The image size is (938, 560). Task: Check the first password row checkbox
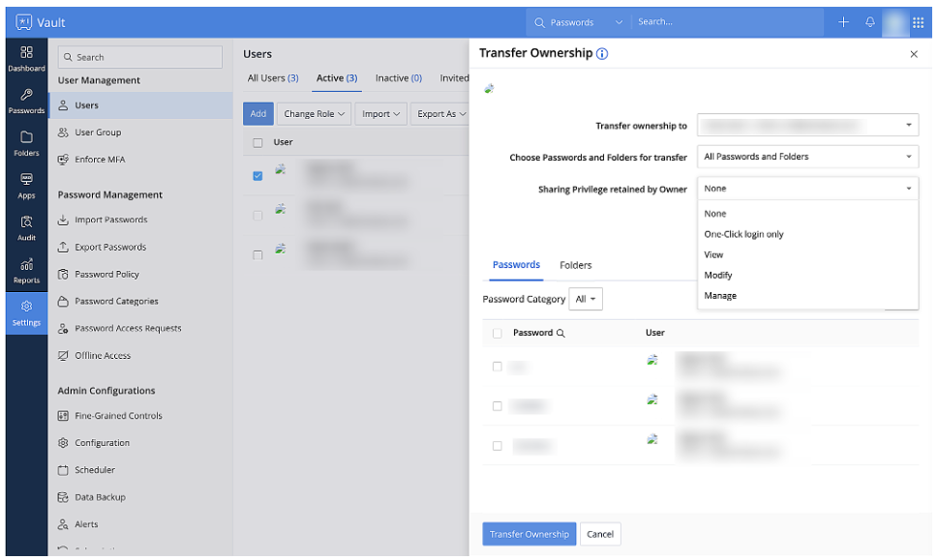pyautogui.click(x=498, y=367)
